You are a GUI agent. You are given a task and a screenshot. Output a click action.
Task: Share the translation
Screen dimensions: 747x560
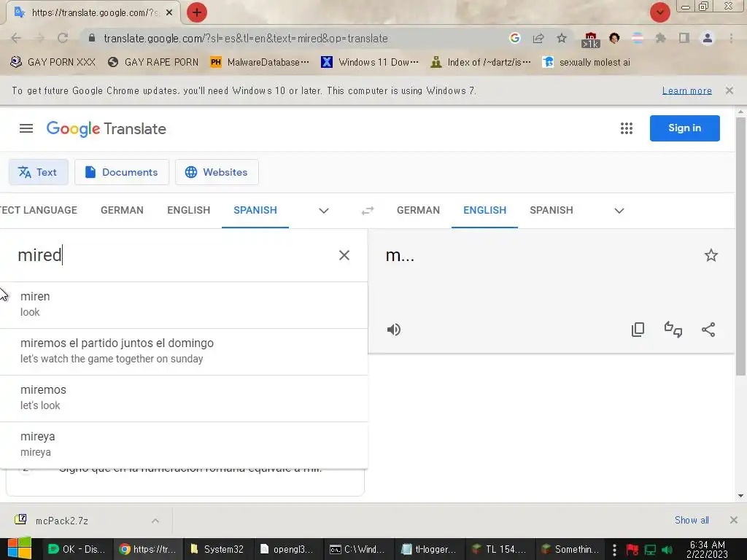708,330
